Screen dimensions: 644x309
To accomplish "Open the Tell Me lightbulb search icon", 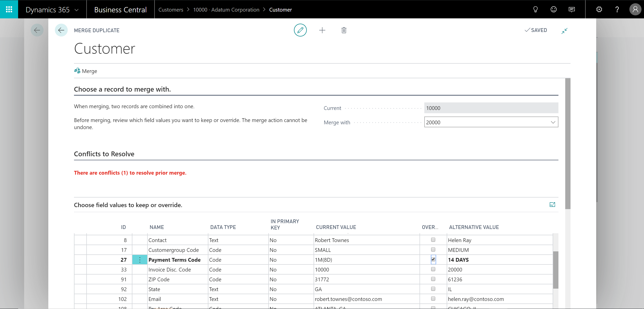I will [x=535, y=9].
